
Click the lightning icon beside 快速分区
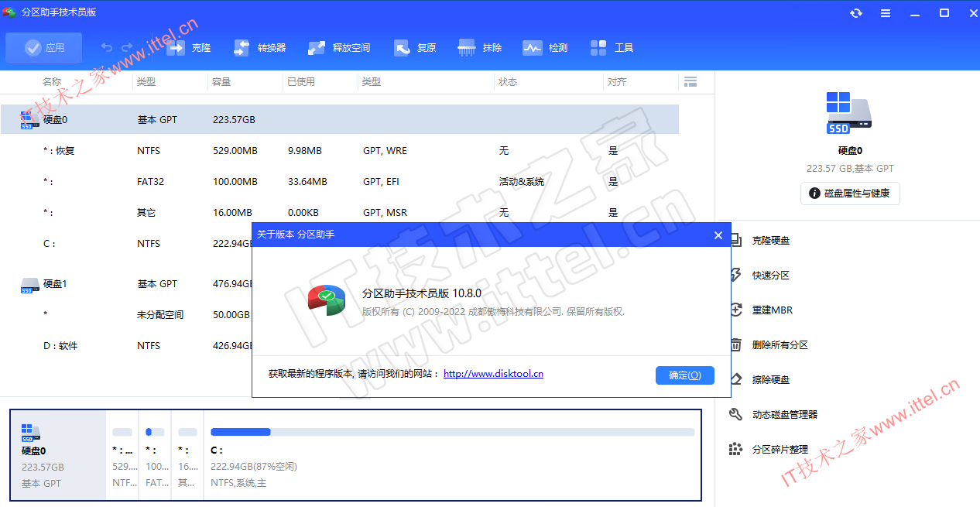pos(736,275)
